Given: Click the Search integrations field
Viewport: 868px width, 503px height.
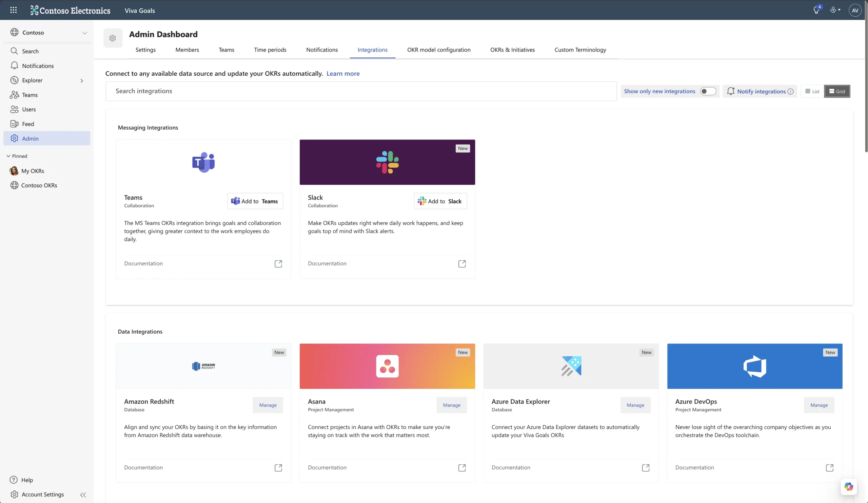Looking at the screenshot, I should [x=361, y=91].
